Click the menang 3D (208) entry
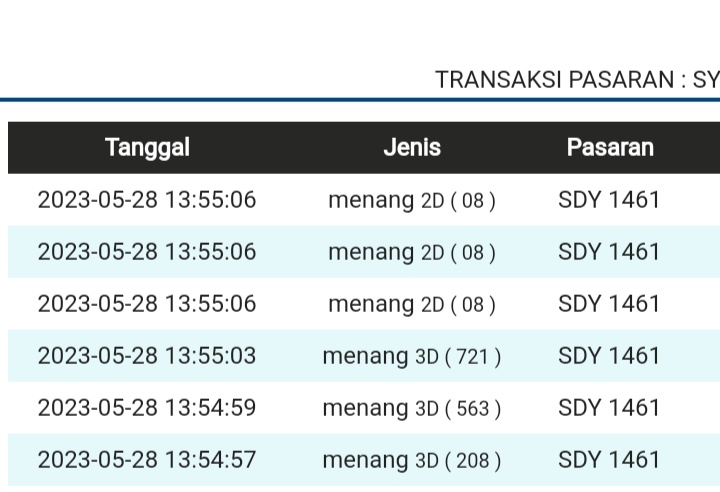 point(412,460)
